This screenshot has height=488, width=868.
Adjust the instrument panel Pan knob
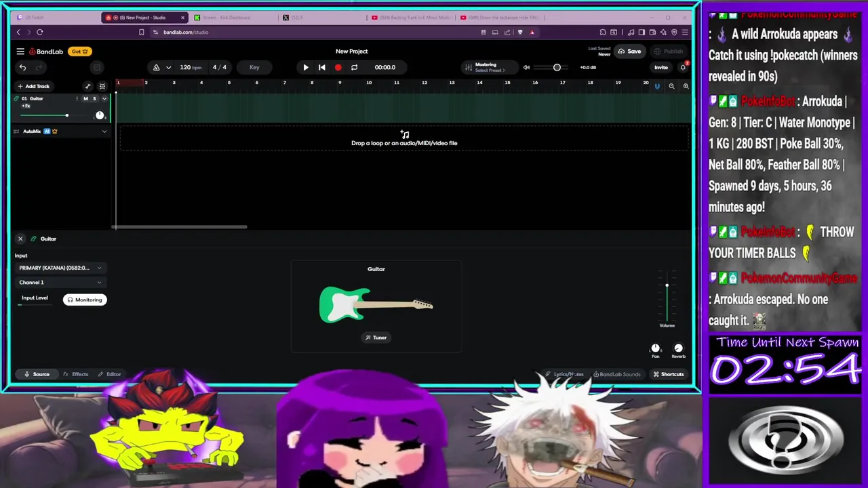click(655, 348)
